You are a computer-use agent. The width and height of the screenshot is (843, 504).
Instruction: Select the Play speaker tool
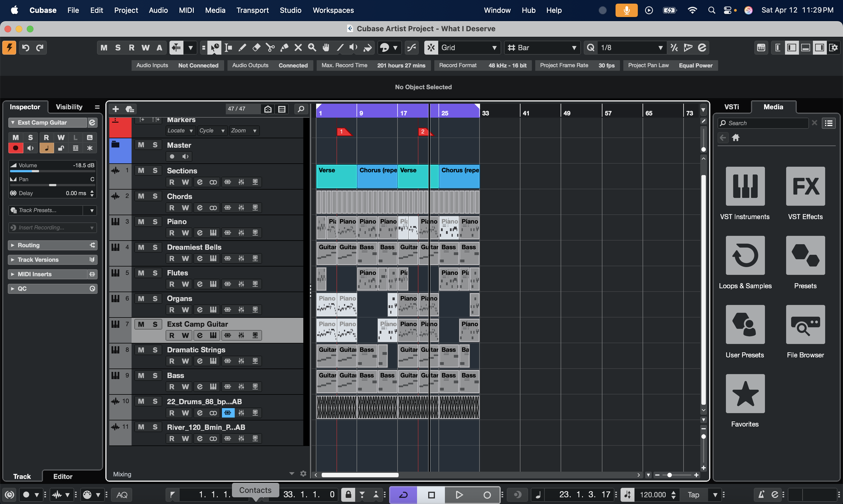click(x=353, y=48)
